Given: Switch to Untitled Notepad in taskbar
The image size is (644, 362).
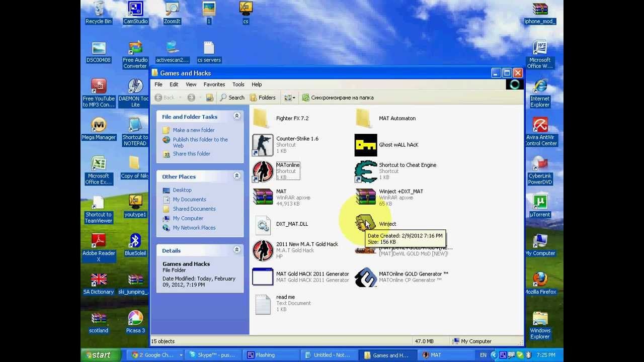Looking at the screenshot, I should click(x=329, y=355).
